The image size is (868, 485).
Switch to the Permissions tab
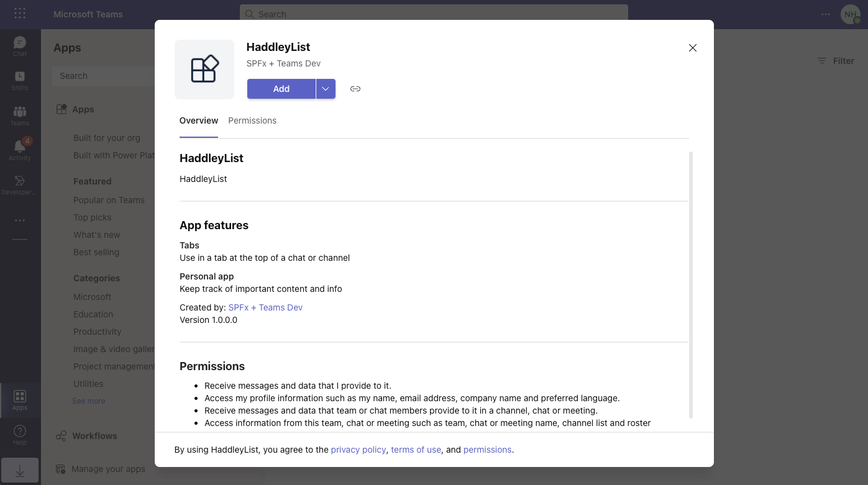coord(252,120)
